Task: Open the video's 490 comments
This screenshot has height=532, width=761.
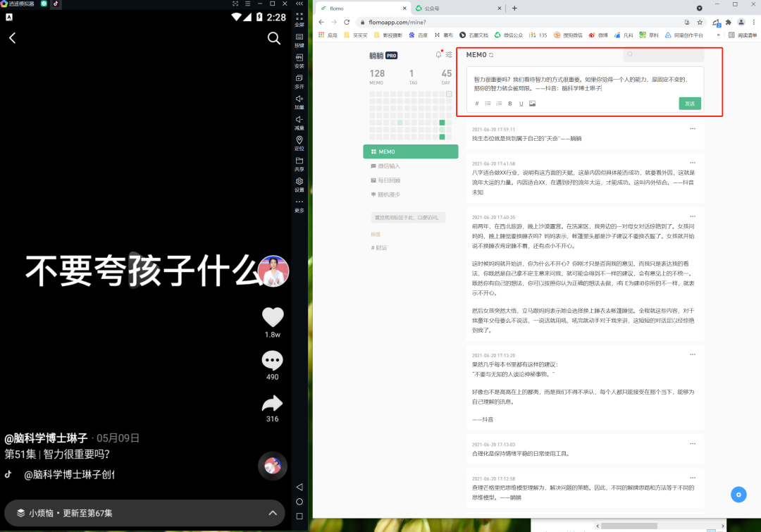Action: point(272,361)
